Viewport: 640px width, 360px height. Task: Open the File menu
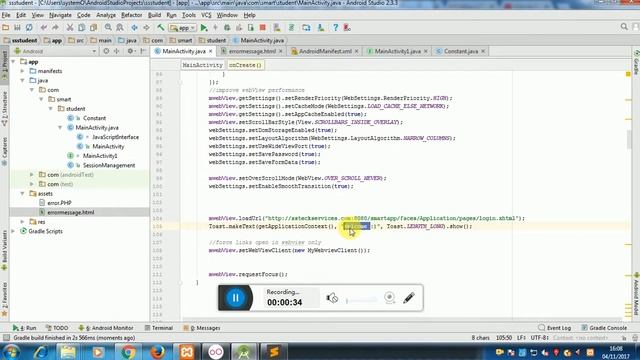[x=6, y=15]
